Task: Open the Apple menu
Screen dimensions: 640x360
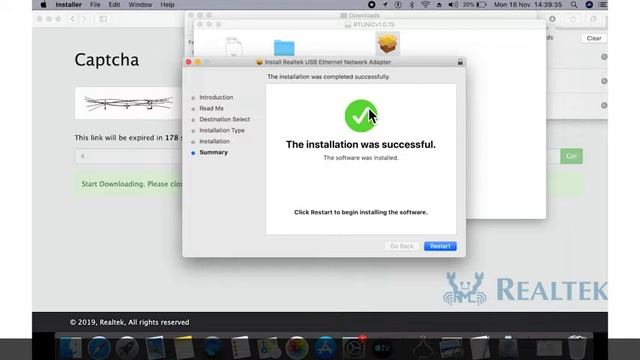Action: tap(43, 5)
